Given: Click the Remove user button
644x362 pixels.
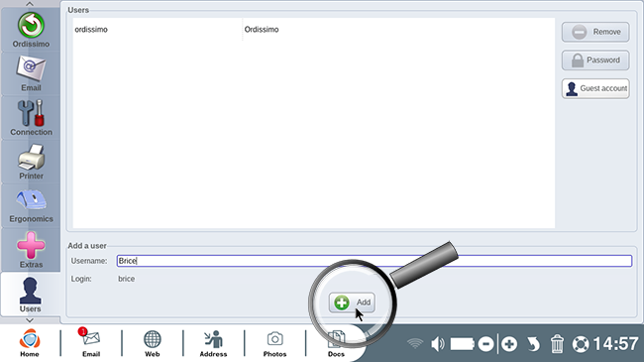Looking at the screenshot, I should pyautogui.click(x=595, y=32).
